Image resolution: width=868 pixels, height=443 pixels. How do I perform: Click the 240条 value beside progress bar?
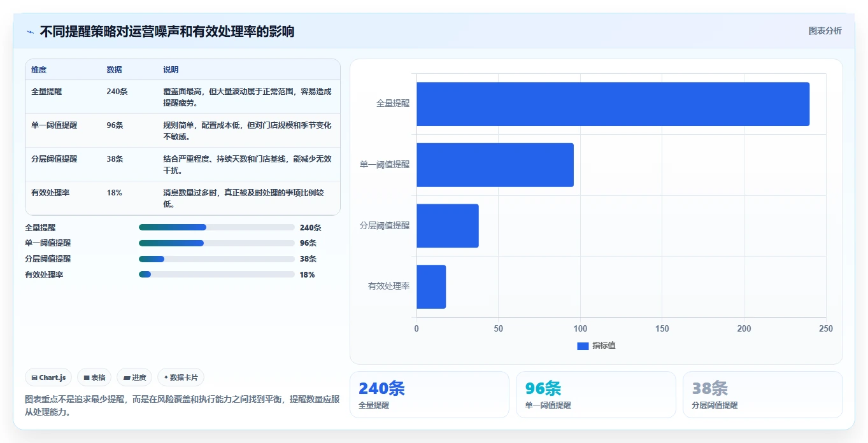311,227
